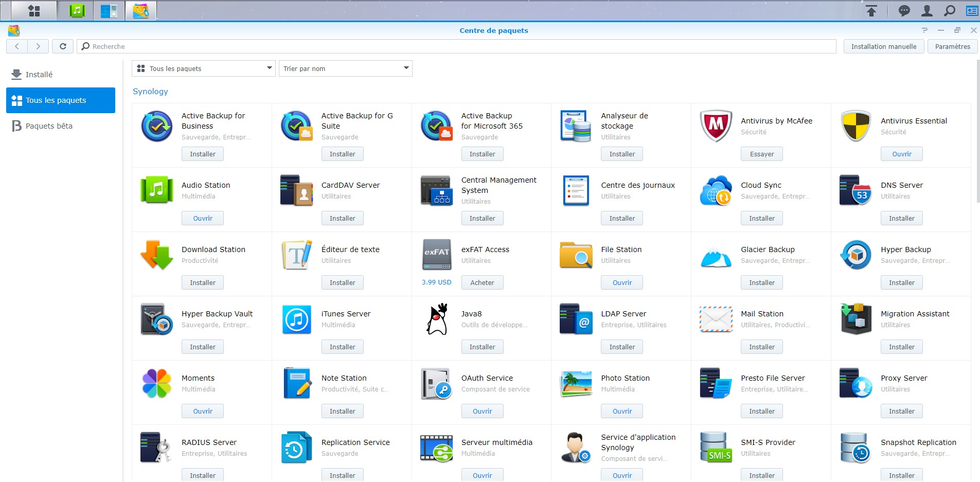This screenshot has width=980, height=482.
Task: Select Installé in the sidebar
Action: click(x=39, y=75)
